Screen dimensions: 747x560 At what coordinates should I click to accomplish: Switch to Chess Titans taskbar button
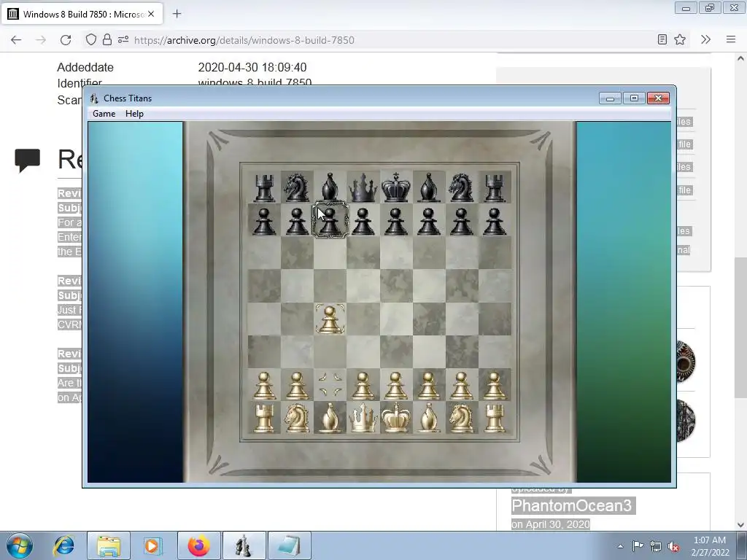pos(244,545)
